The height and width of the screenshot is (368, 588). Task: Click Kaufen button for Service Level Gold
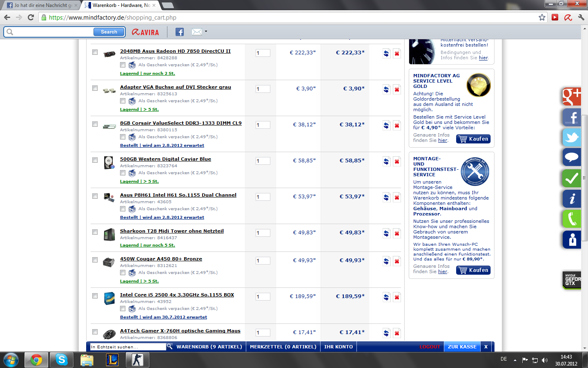click(x=473, y=139)
